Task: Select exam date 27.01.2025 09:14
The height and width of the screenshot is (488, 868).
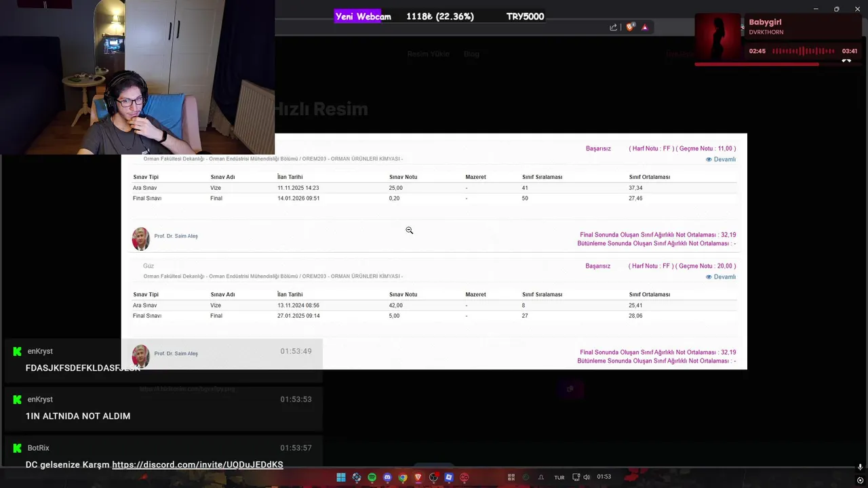Action: click(x=298, y=316)
